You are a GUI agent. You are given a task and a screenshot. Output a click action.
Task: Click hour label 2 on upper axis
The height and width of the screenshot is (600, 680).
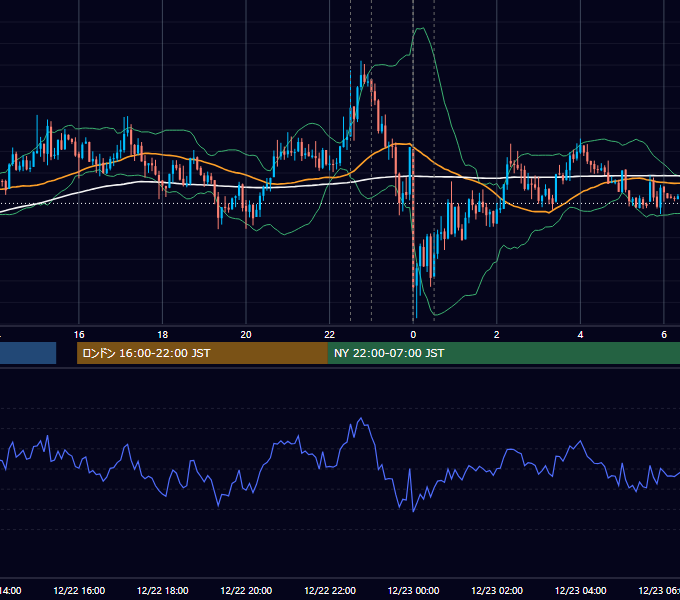point(497,335)
